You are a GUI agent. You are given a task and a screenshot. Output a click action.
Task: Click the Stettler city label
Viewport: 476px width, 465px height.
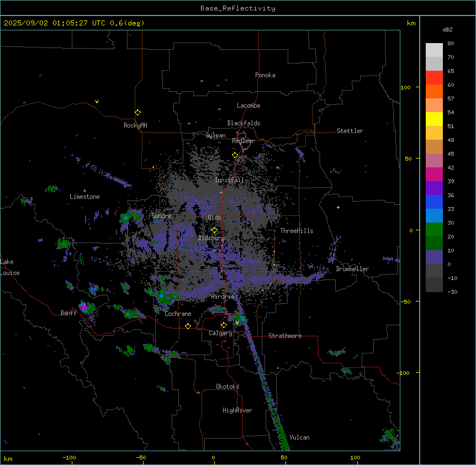coord(350,131)
